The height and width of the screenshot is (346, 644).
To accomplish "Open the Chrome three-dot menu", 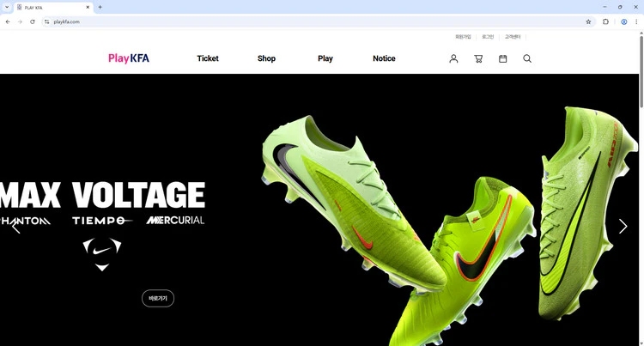I will pos(636,21).
